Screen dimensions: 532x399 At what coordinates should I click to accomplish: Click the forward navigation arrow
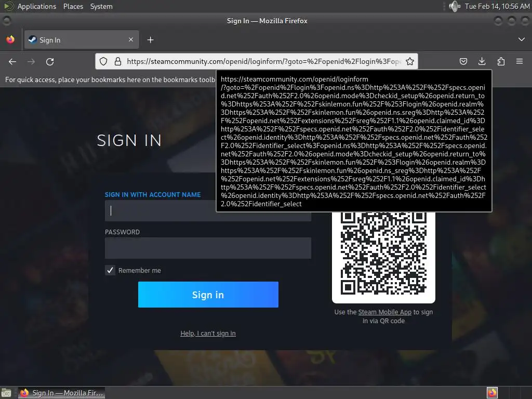click(31, 61)
